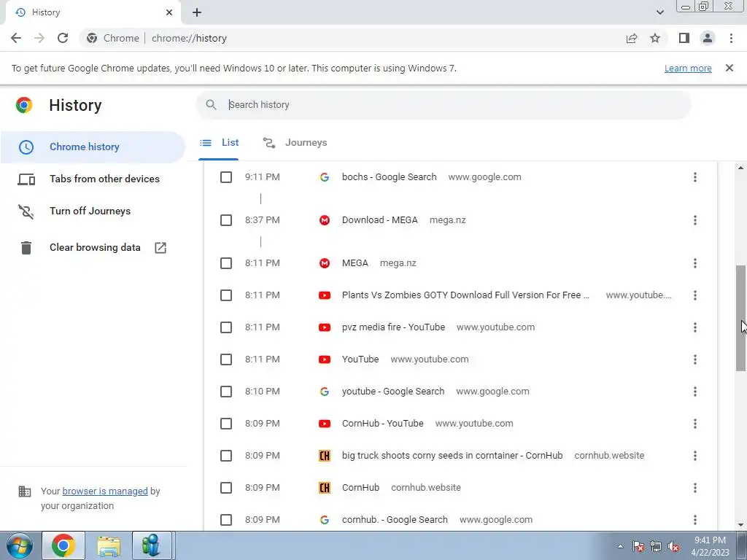Image resolution: width=747 pixels, height=560 pixels.
Task: Open actions menu for Download - MEGA
Action: [694, 220]
